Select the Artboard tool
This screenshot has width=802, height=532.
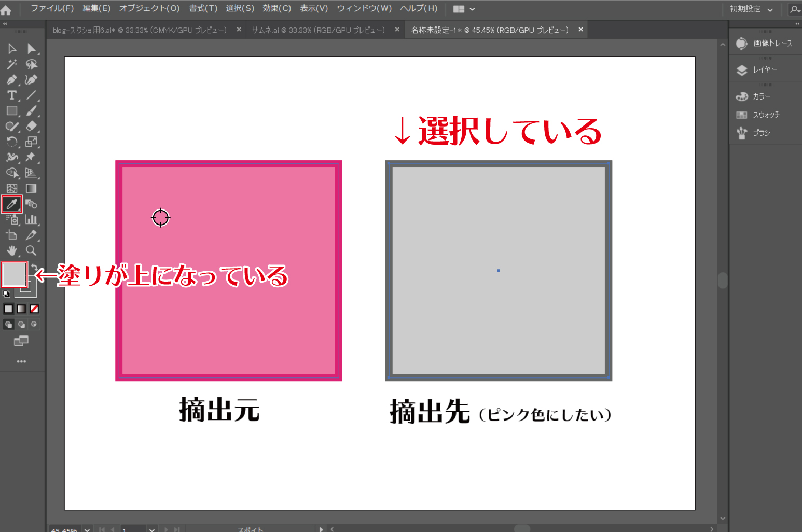click(12, 235)
